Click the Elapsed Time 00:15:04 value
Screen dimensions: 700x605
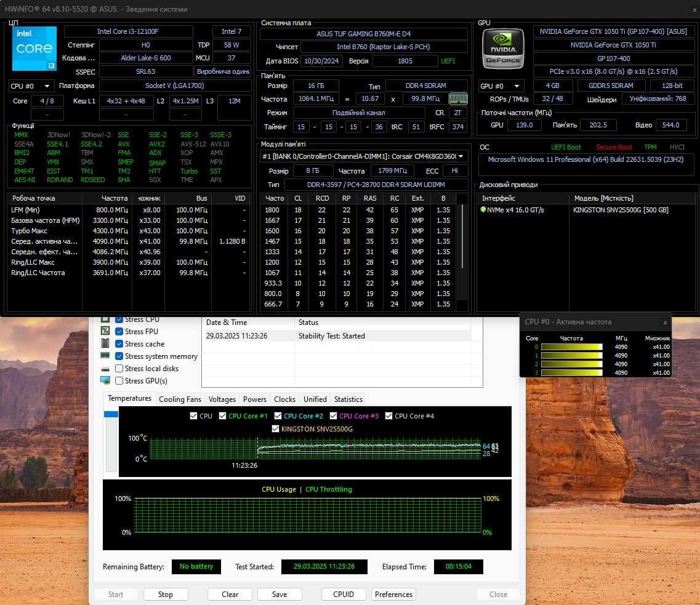point(458,566)
